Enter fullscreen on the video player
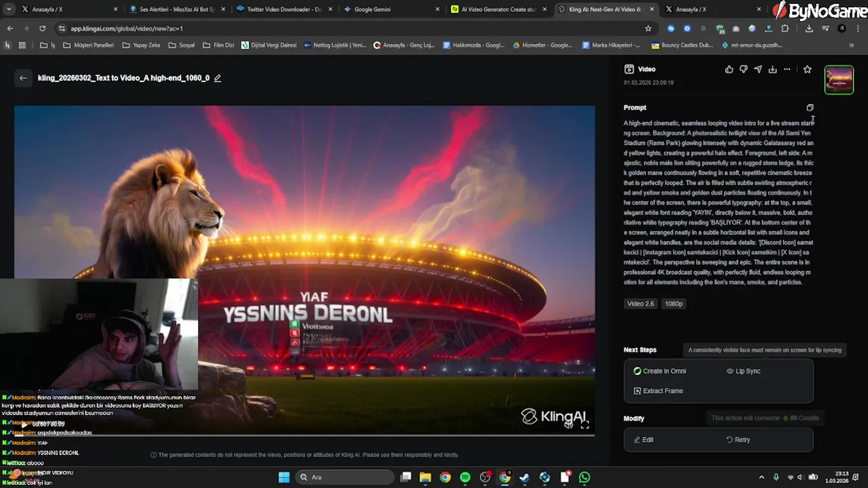The width and height of the screenshot is (868, 488). (x=585, y=425)
